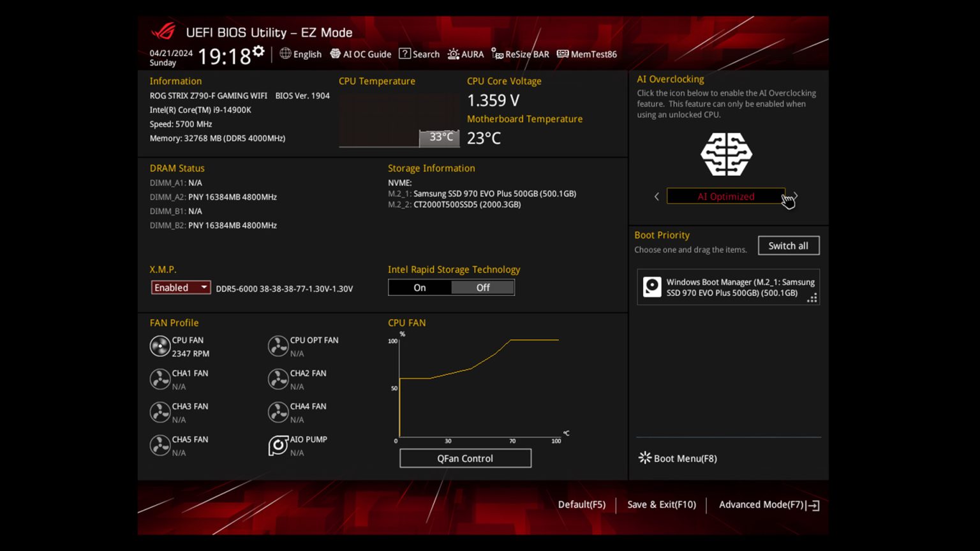Click the Switch all button
Screen dimensions: 980x551
click(x=789, y=246)
